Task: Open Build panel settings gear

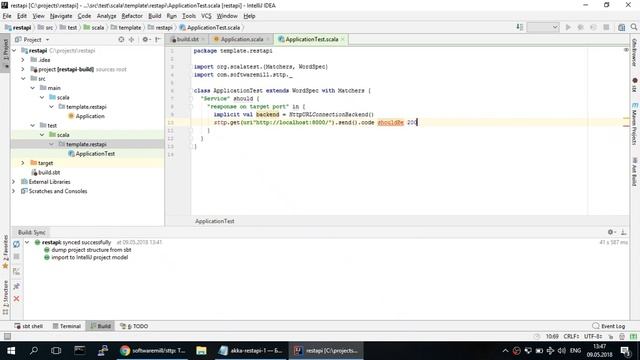Action: pos(611,232)
